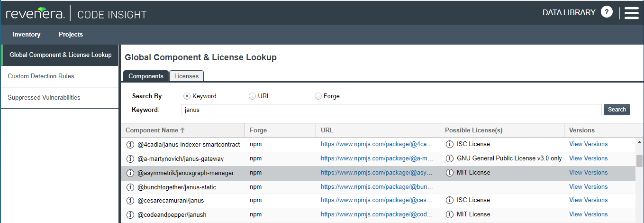The width and height of the screenshot is (644, 223).
Task: Click info icon for @bunchtogether/janus-static component
Action: tap(130, 187)
